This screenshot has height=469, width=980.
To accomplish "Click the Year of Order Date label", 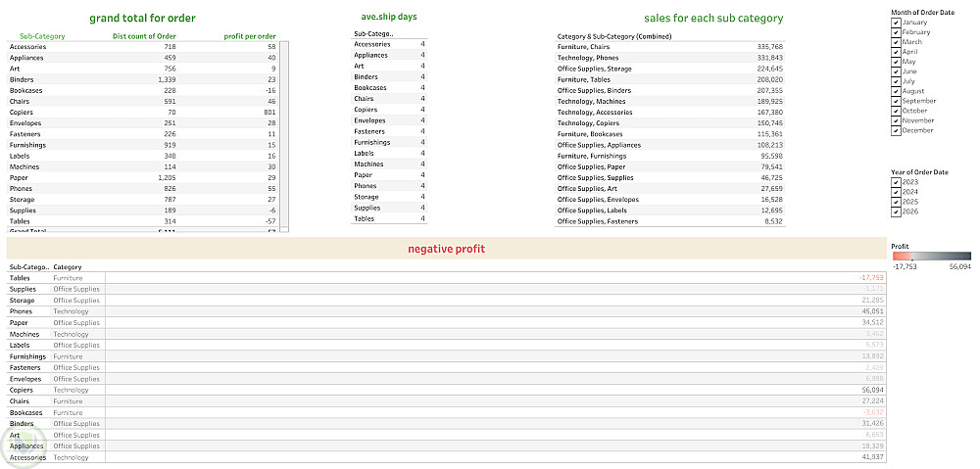I will (x=920, y=172).
